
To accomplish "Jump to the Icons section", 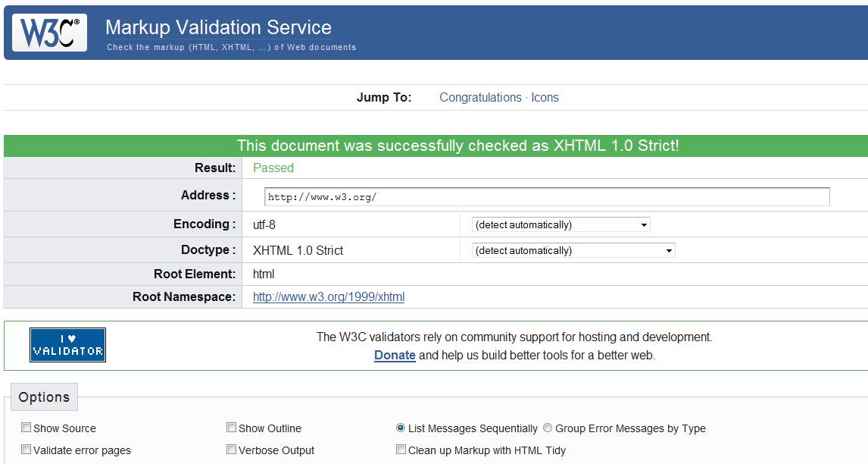I will pyautogui.click(x=545, y=98).
